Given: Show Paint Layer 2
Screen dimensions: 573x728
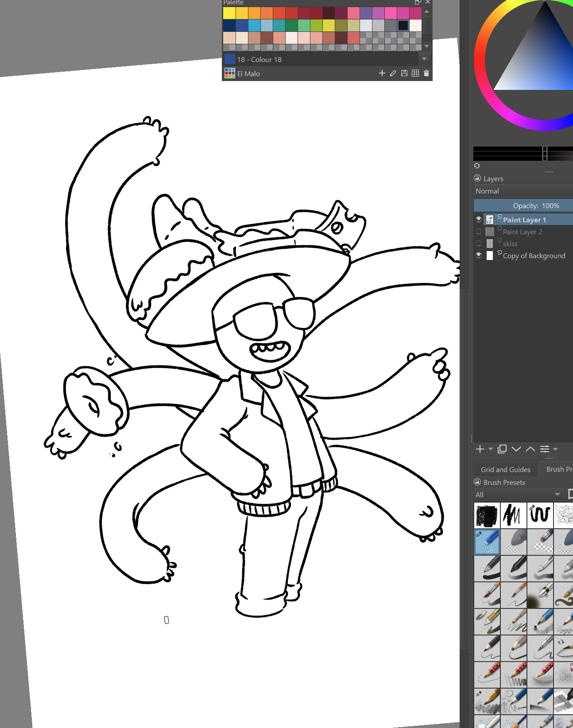Looking at the screenshot, I should (478, 232).
